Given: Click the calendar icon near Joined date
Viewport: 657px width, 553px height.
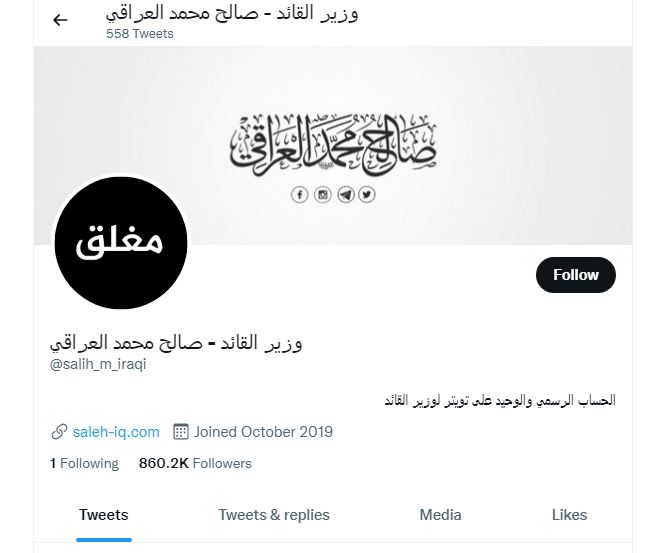Looking at the screenshot, I should (181, 432).
